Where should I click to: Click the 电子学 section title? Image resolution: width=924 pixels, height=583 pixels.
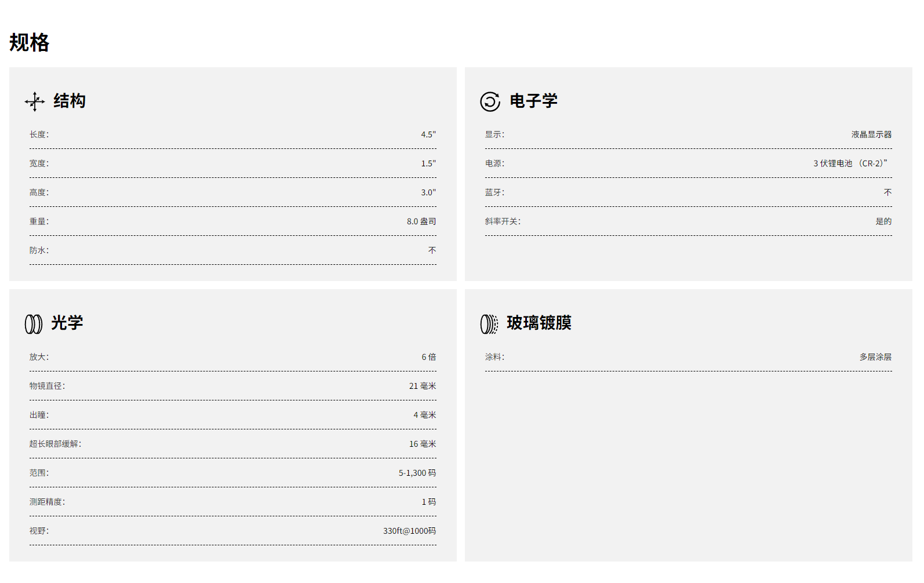coord(533,101)
